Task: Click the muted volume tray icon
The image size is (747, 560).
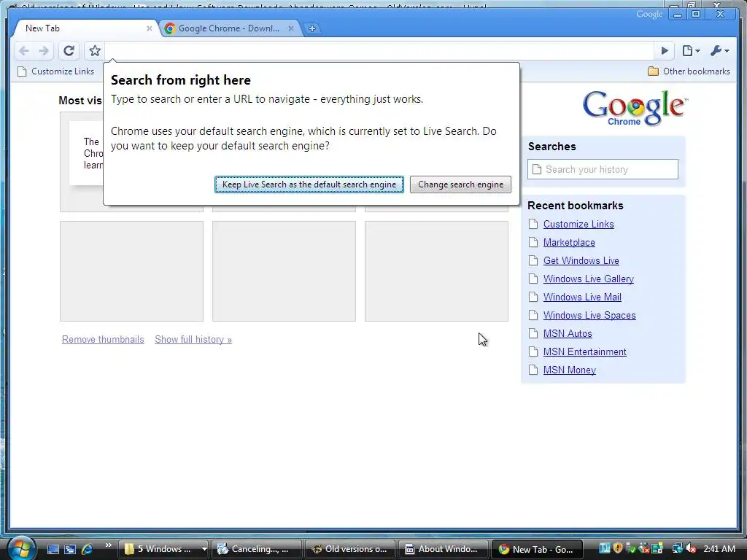Action: click(x=691, y=548)
